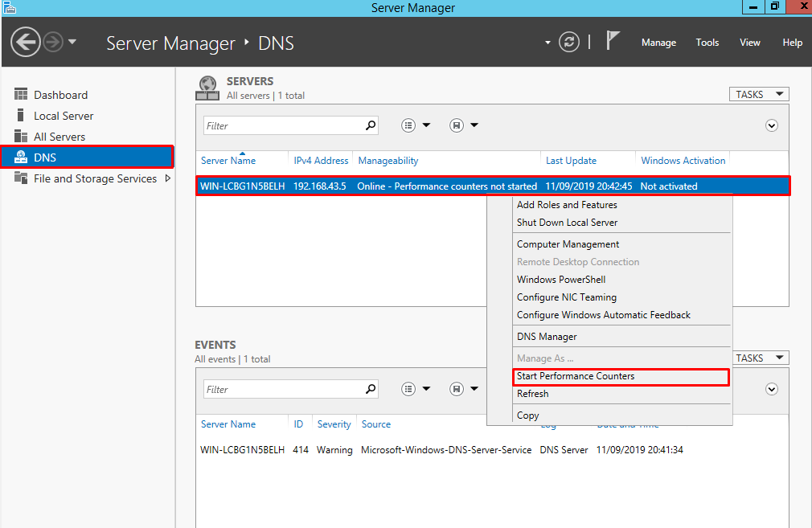Screen dimensions: 812x528
Task: Select server row WIN-LCBG1N5BELH 192.168.43.5
Action: [x=493, y=186]
